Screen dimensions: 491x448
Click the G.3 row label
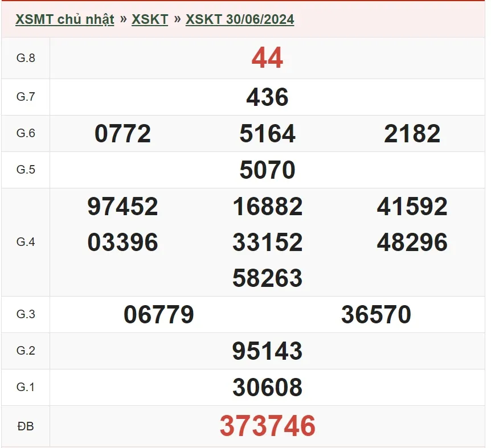26,314
